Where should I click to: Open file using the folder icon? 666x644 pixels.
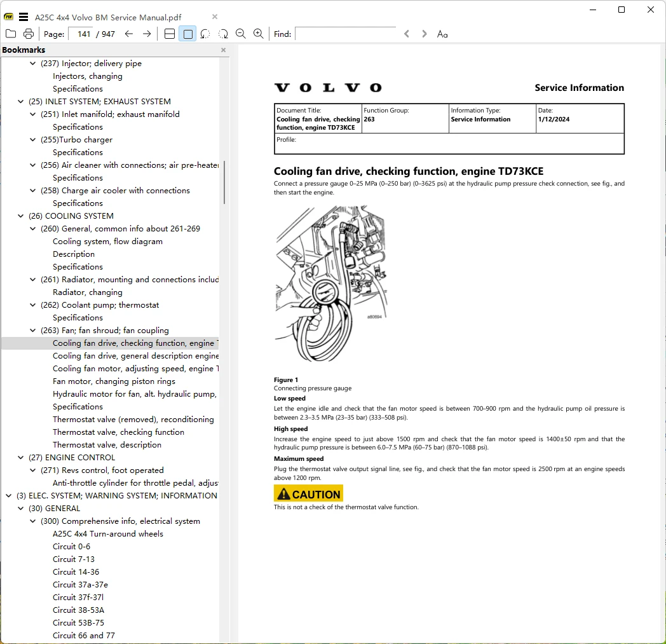[x=11, y=34]
